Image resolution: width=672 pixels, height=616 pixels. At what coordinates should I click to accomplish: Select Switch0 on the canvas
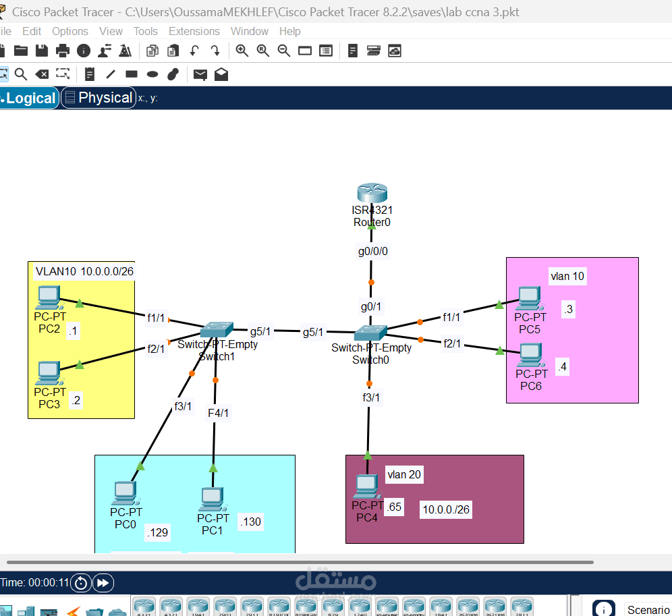coord(370,333)
